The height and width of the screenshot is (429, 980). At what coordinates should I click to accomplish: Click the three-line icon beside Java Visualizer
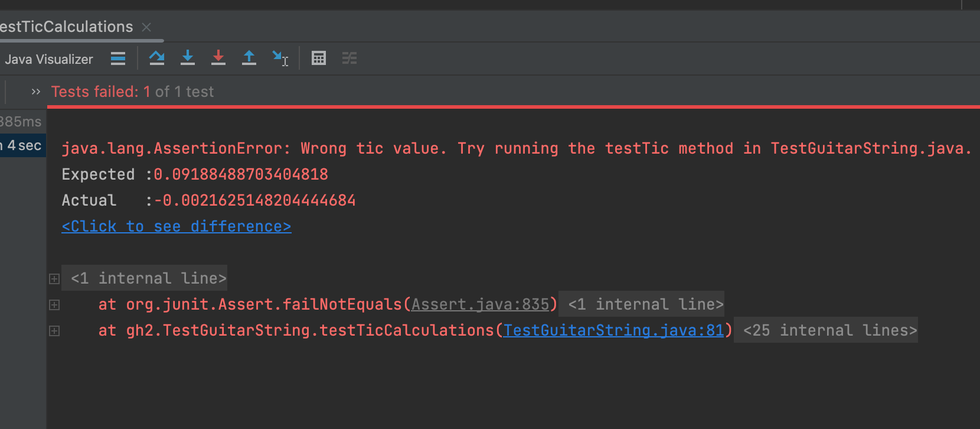[x=118, y=58]
